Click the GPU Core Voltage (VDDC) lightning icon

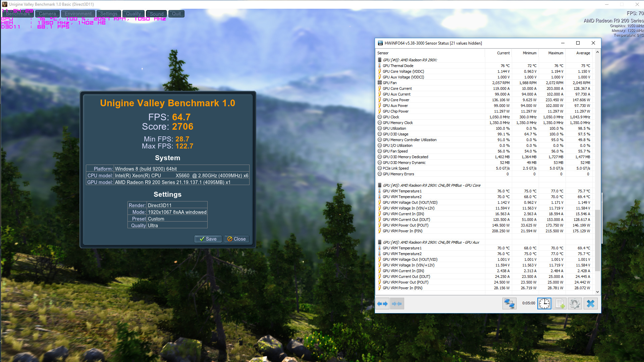(380, 71)
